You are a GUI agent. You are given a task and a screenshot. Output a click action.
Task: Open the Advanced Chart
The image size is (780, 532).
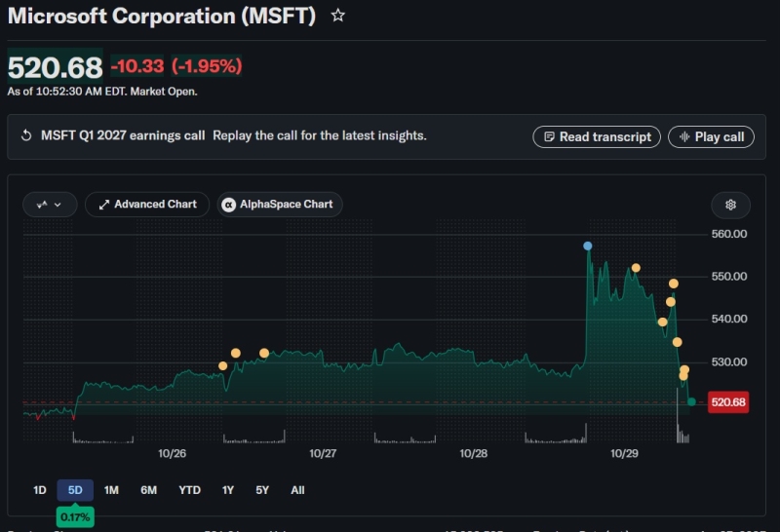pyautogui.click(x=147, y=205)
